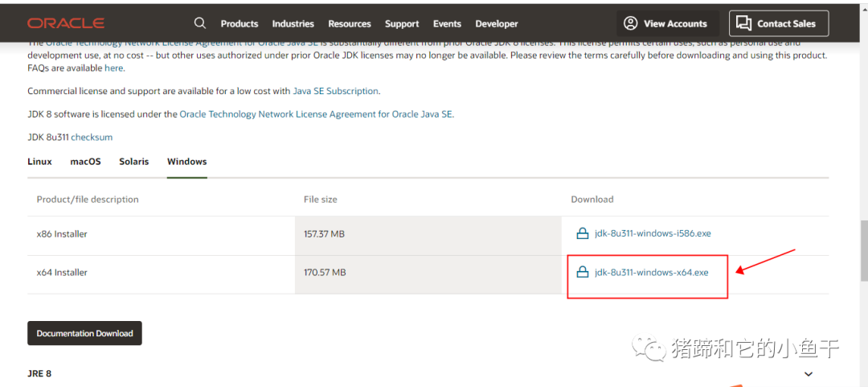Open the search magnifier icon
The image size is (868, 387).
[200, 23]
